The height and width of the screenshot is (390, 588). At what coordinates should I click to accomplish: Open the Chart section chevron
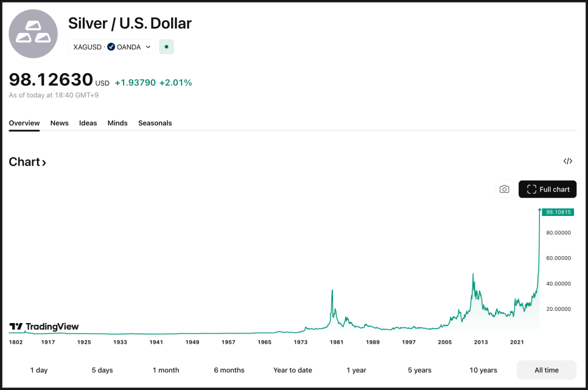click(x=44, y=162)
